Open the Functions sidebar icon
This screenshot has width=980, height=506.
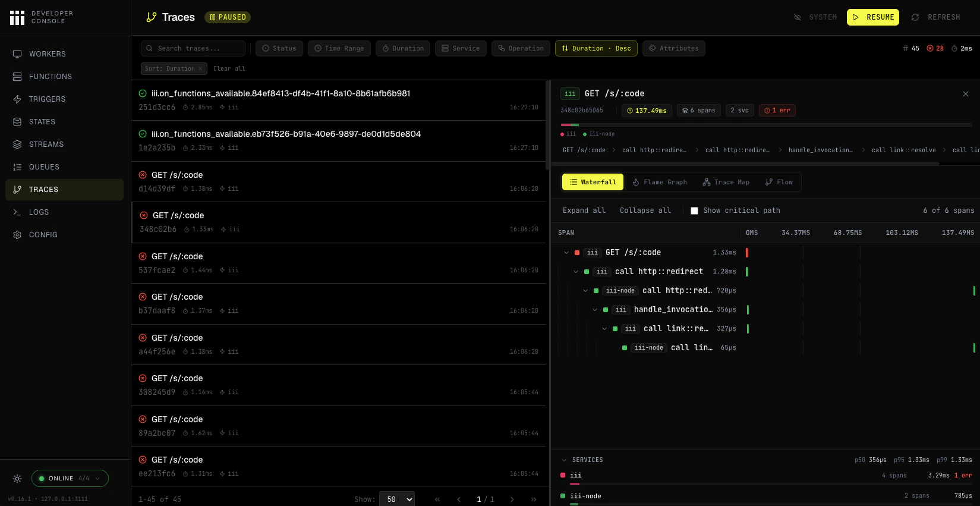coord(17,77)
